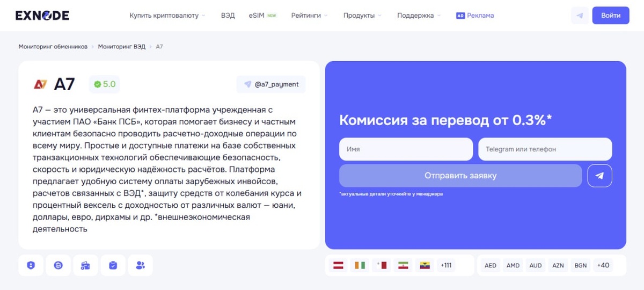
Task: Go to Мониторинг обменников breadcrumb
Action: (x=53, y=47)
